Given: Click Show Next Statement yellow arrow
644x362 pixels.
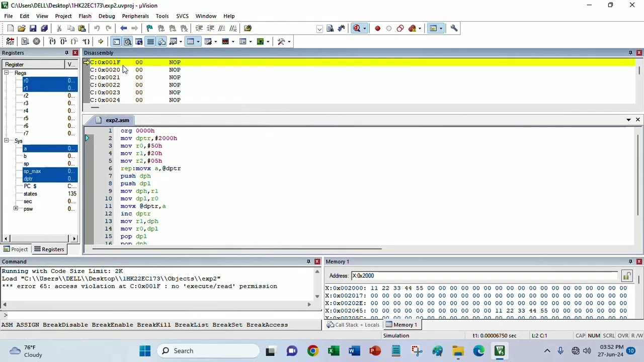Looking at the screenshot, I should point(101,41).
